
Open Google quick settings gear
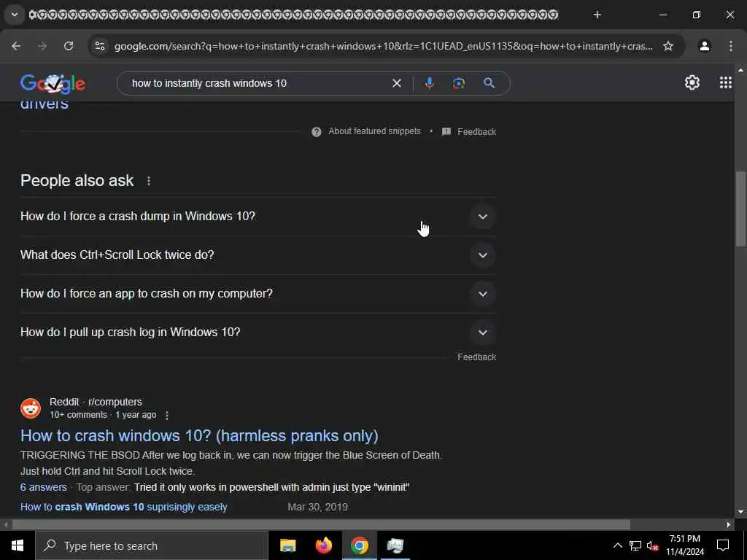(692, 83)
